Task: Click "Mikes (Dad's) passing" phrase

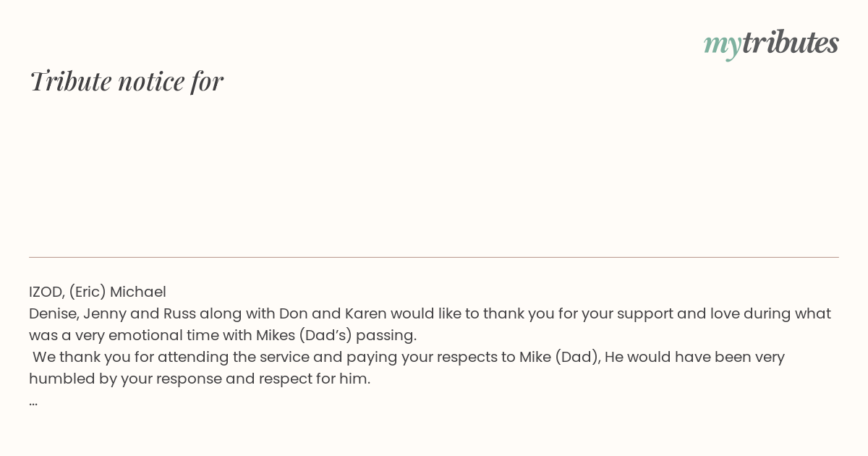Action: 336,335
